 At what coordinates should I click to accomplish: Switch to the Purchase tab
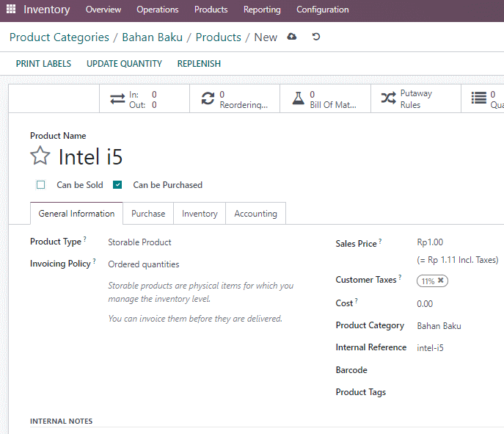[x=148, y=214]
